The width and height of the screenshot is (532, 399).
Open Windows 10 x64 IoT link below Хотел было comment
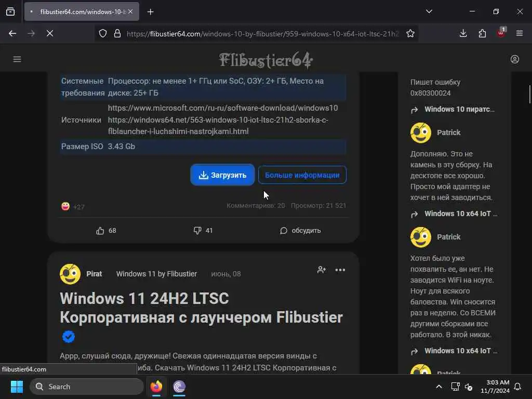pos(461,351)
